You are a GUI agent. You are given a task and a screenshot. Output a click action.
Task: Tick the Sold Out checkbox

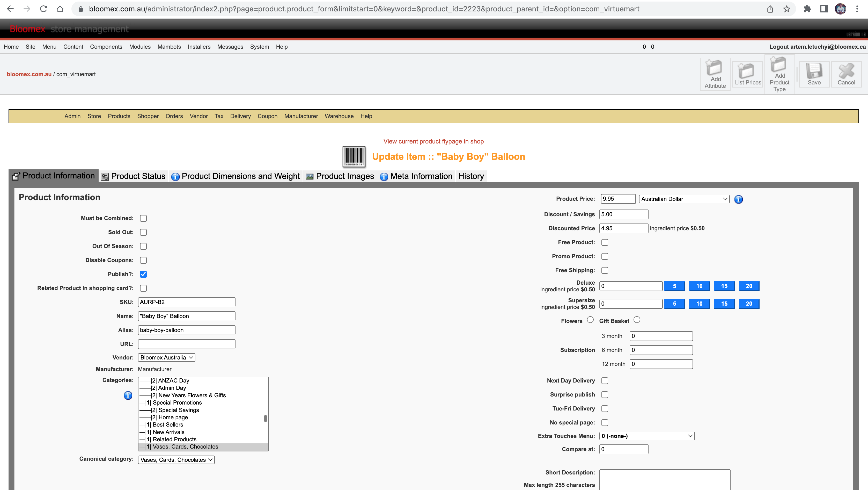[143, 232]
